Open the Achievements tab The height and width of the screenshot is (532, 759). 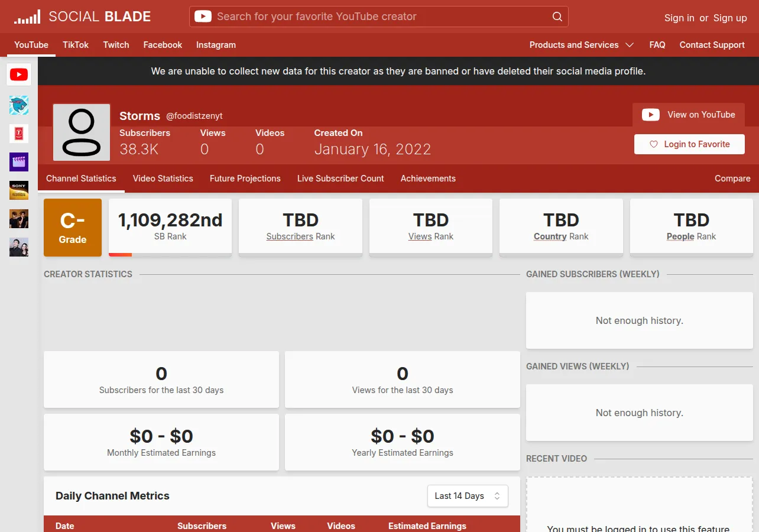[x=428, y=179]
